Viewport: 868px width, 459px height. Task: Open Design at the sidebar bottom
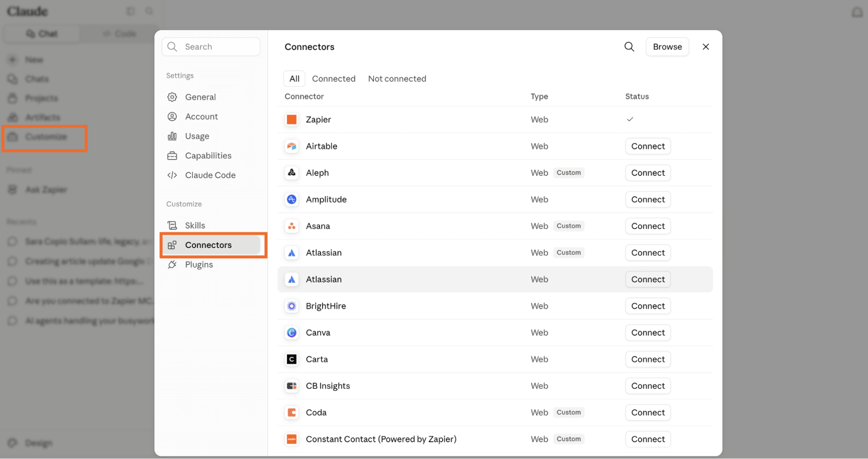(38, 443)
